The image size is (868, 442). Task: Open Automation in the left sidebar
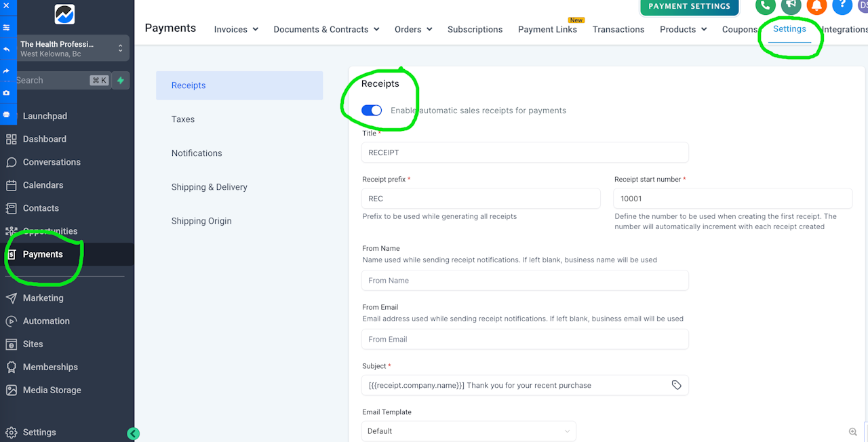click(46, 321)
